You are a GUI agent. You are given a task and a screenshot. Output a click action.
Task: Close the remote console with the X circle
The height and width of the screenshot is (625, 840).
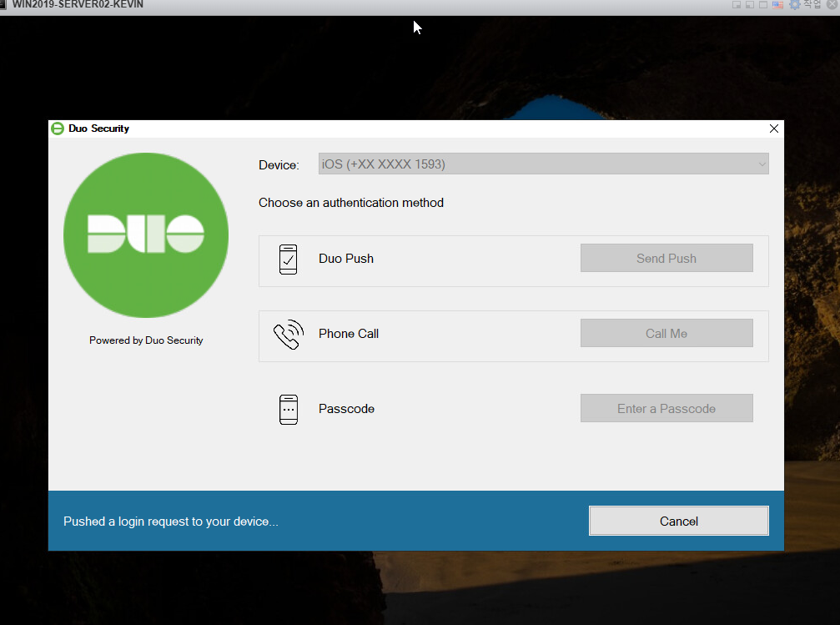[x=832, y=5]
